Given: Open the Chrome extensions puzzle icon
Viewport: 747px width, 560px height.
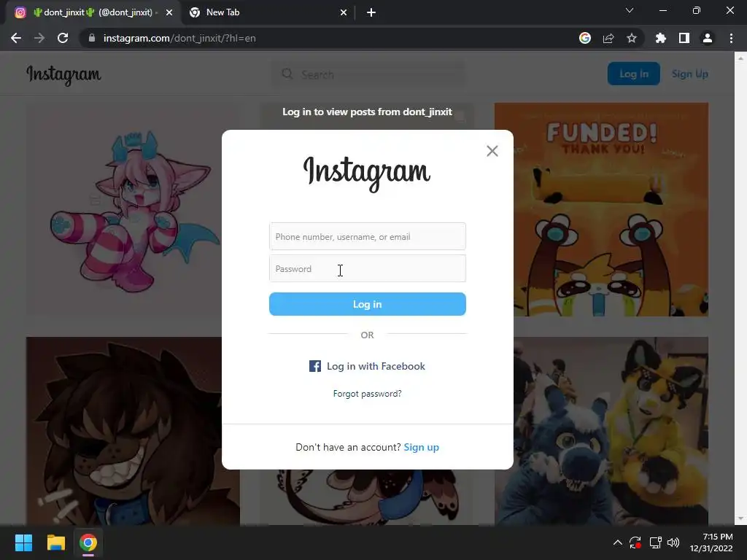Looking at the screenshot, I should coord(660,38).
